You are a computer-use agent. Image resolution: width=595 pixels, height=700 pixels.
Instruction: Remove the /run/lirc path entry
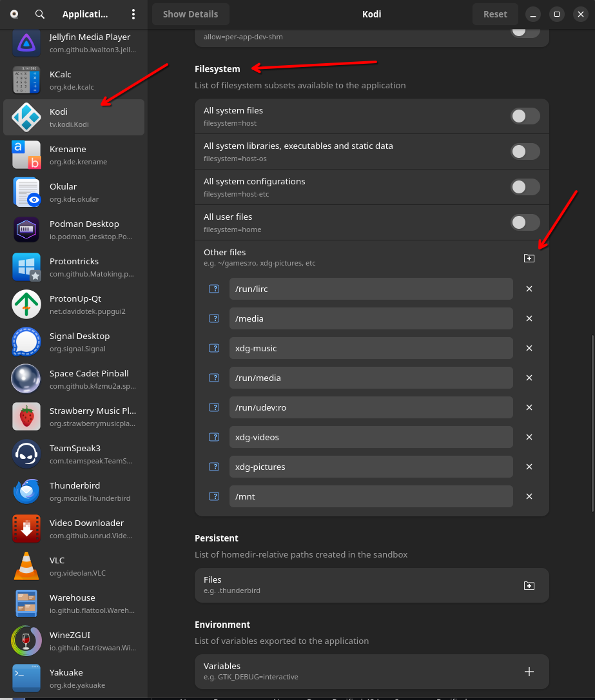click(x=529, y=289)
